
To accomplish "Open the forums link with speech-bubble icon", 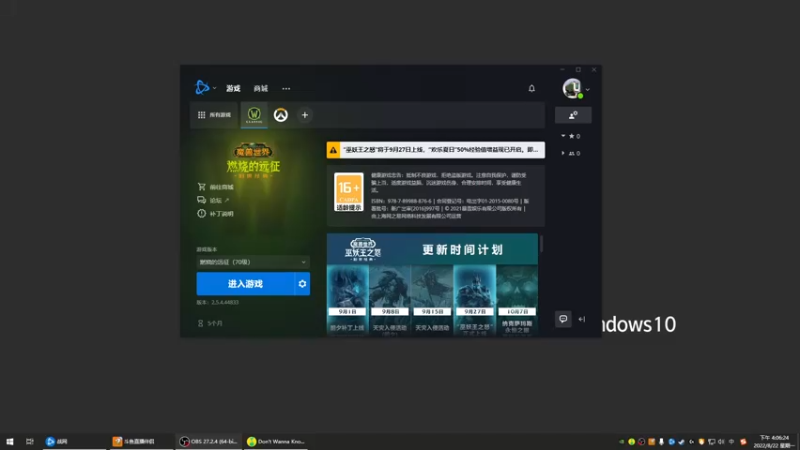I will pyautogui.click(x=213, y=200).
